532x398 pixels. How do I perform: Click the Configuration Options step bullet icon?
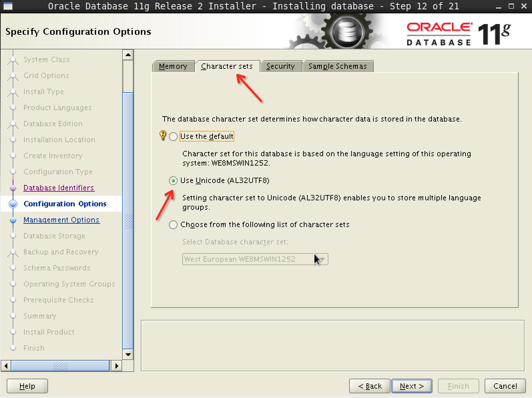click(13, 204)
